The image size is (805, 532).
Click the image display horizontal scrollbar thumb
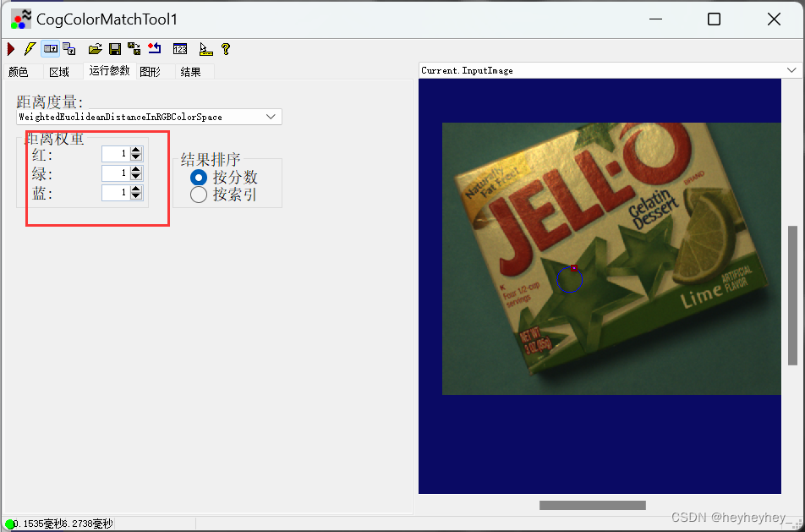593,505
